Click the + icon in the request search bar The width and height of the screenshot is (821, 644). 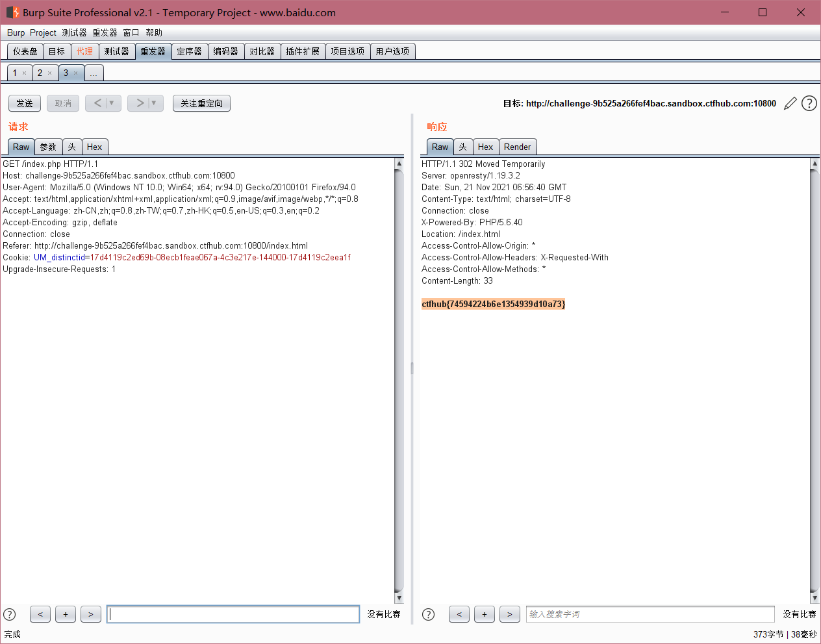tap(65, 614)
